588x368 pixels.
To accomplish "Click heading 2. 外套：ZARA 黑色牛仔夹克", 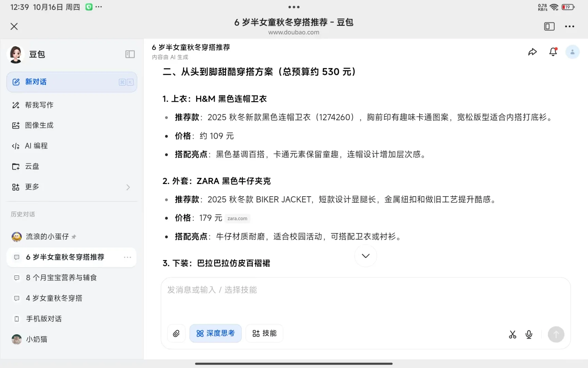I will (x=216, y=181).
